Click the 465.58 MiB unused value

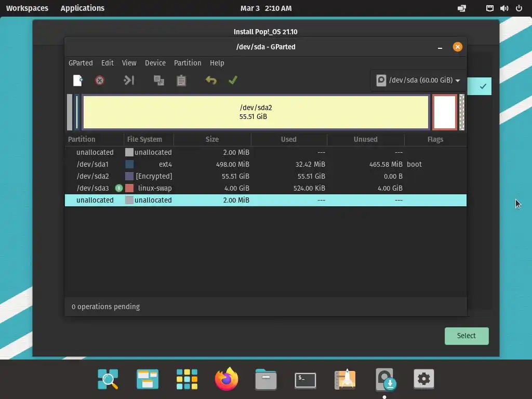pos(386,164)
